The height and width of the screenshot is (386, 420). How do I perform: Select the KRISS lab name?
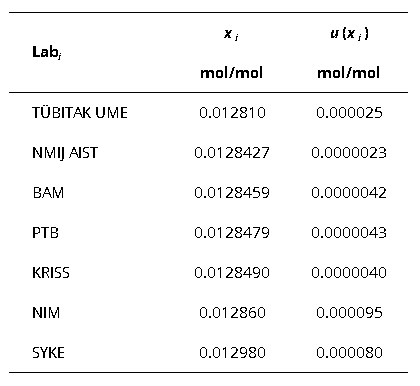point(51,273)
